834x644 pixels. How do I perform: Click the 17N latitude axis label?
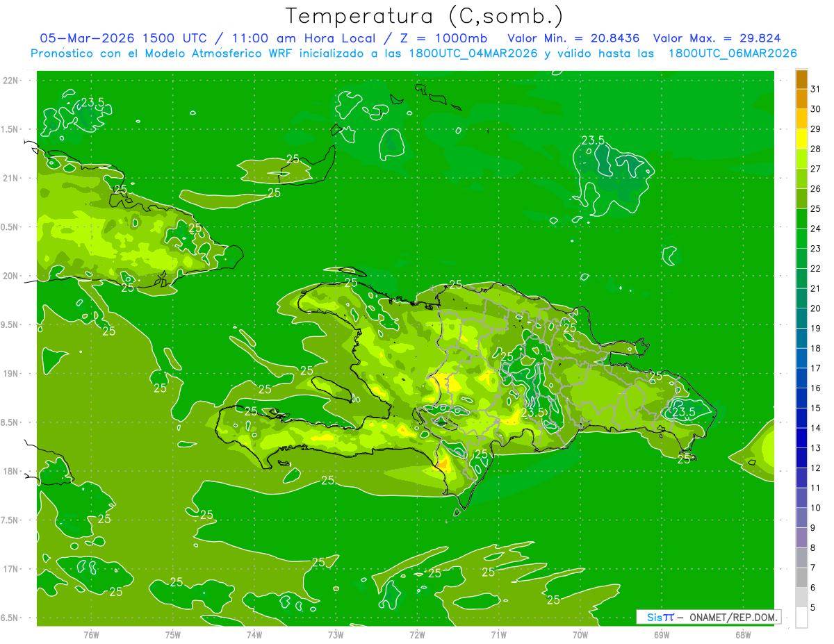[10, 569]
